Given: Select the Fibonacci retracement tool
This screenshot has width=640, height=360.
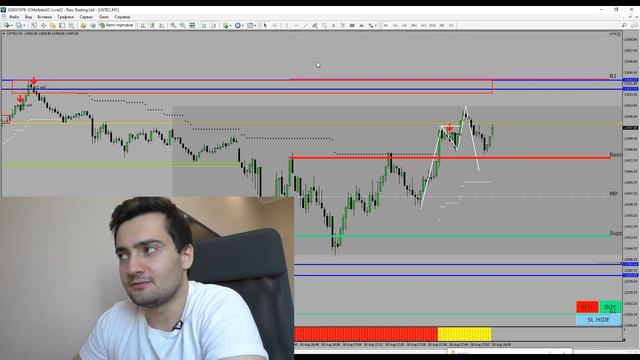Looking at the screenshot, I should click(x=324, y=25).
